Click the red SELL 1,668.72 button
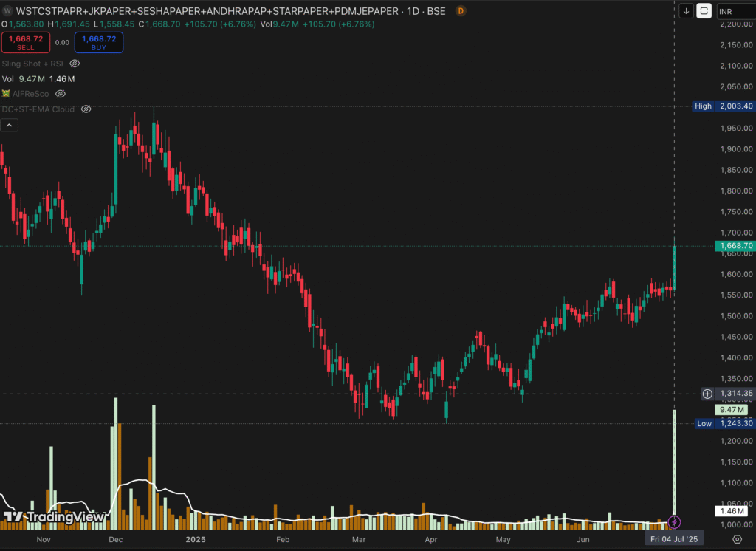 (26, 42)
